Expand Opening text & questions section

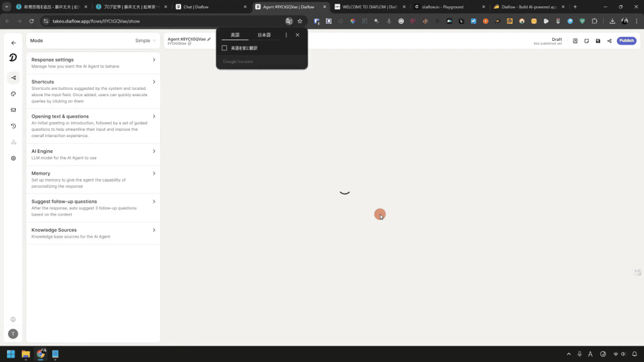click(93, 126)
